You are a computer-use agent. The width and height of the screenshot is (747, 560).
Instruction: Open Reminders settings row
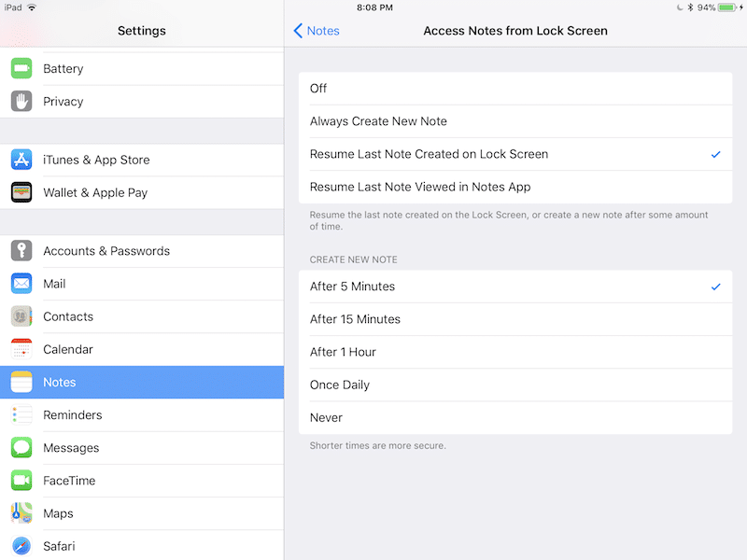pyautogui.click(x=142, y=415)
